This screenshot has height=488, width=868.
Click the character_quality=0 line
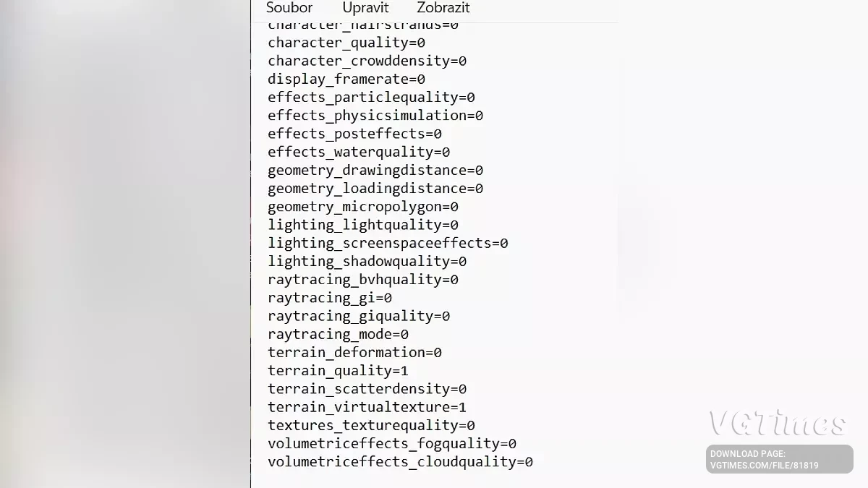point(346,43)
